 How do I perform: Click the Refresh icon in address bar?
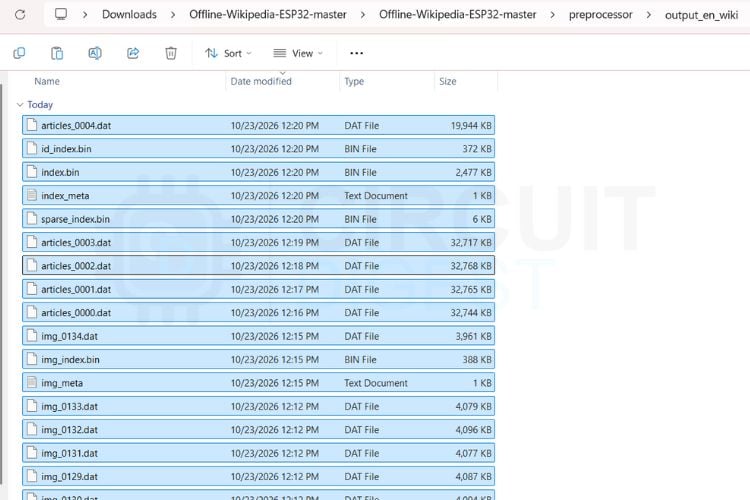pyautogui.click(x=20, y=15)
